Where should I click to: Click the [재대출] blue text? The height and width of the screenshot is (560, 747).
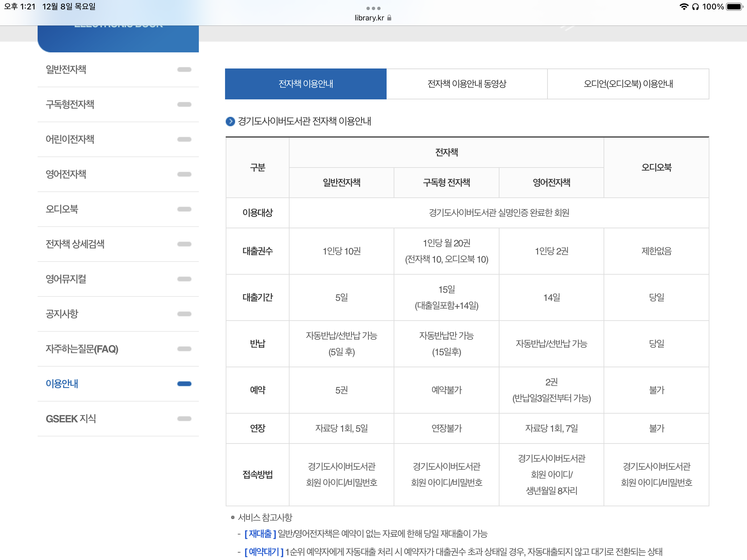click(x=260, y=534)
